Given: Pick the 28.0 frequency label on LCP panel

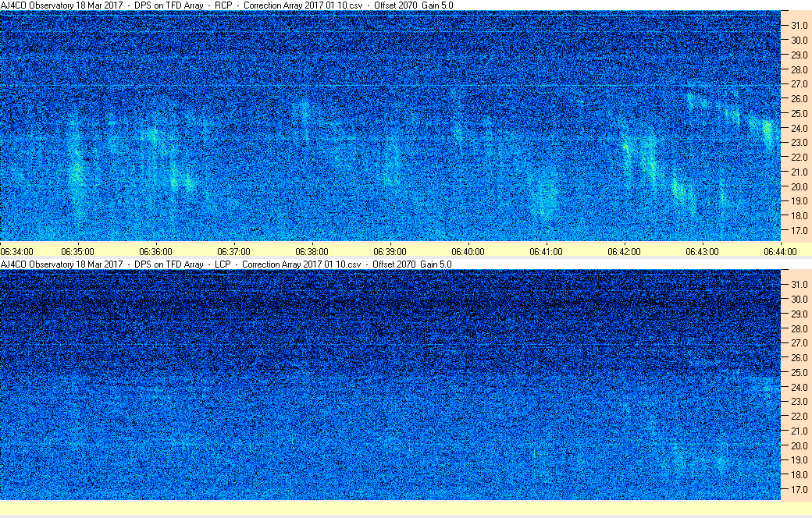Looking at the screenshot, I should click(x=799, y=328).
